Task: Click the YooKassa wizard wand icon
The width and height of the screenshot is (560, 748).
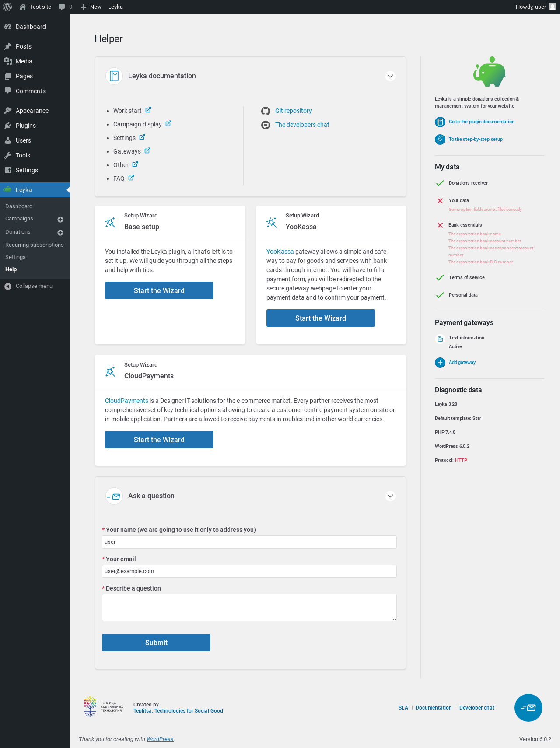Action: pyautogui.click(x=272, y=223)
